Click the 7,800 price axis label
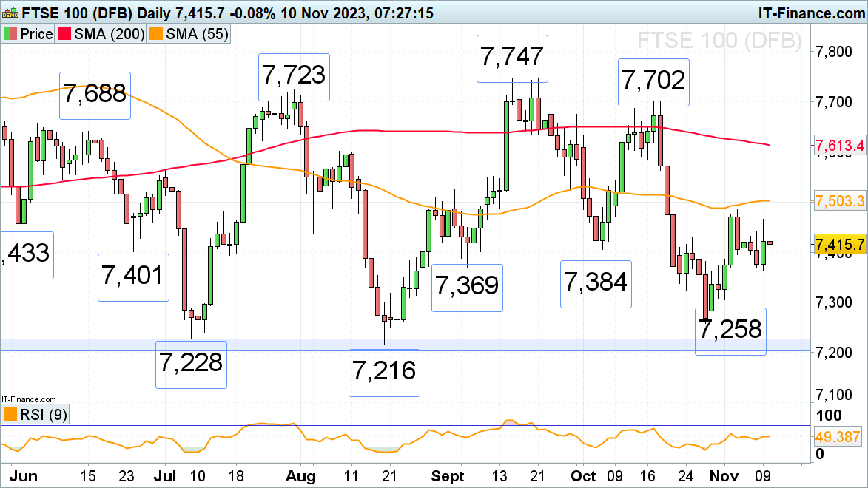This screenshot has width=868, height=488. point(834,52)
